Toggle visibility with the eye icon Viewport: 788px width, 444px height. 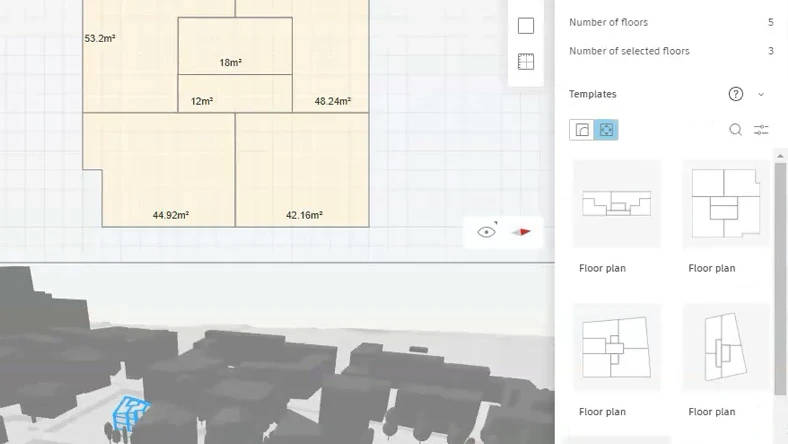(486, 232)
